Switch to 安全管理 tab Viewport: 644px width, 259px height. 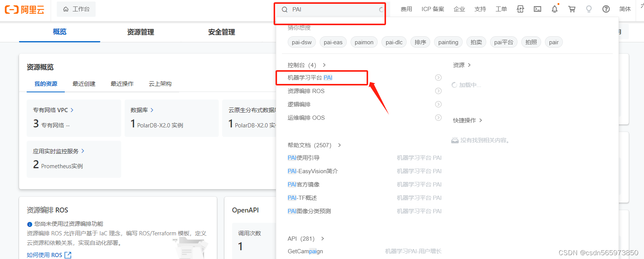tap(222, 32)
